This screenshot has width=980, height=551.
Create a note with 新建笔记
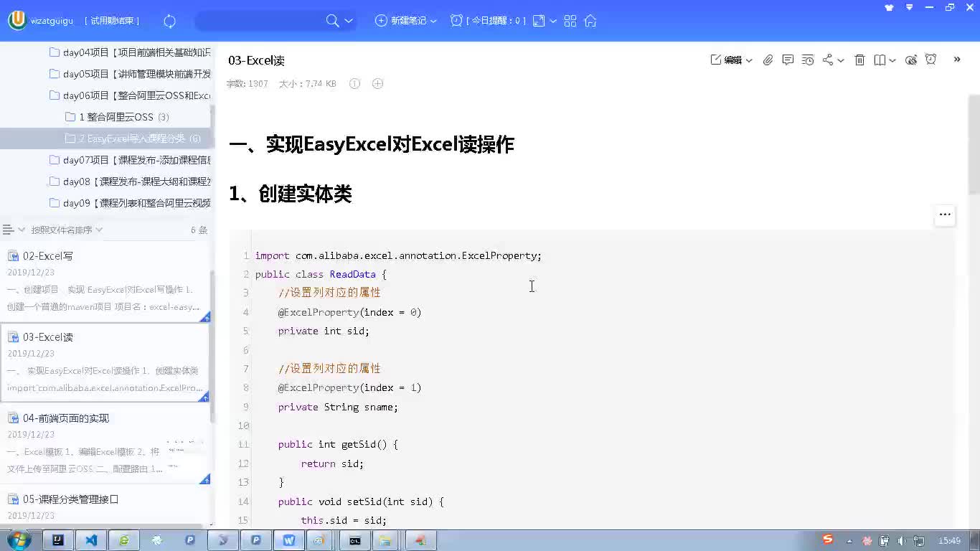(401, 21)
